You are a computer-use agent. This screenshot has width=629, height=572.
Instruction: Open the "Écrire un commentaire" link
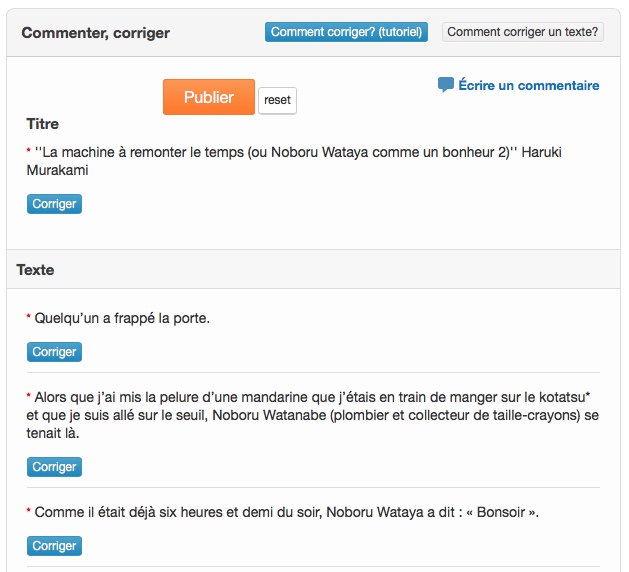tap(528, 85)
